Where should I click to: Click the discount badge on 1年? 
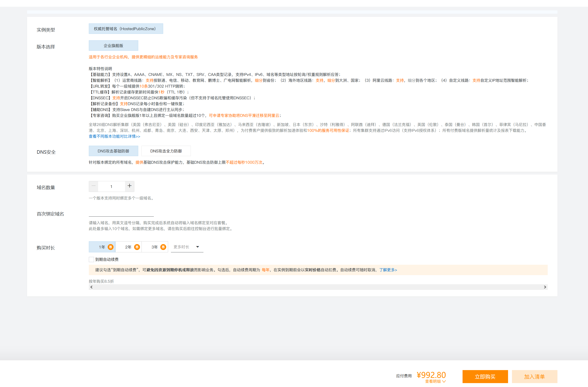tap(111, 247)
